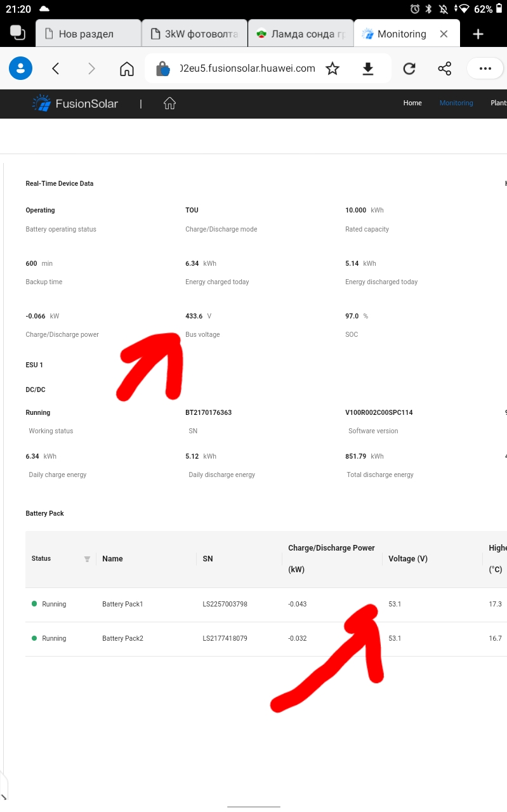Switch to the Нов раздел tab

click(88, 34)
